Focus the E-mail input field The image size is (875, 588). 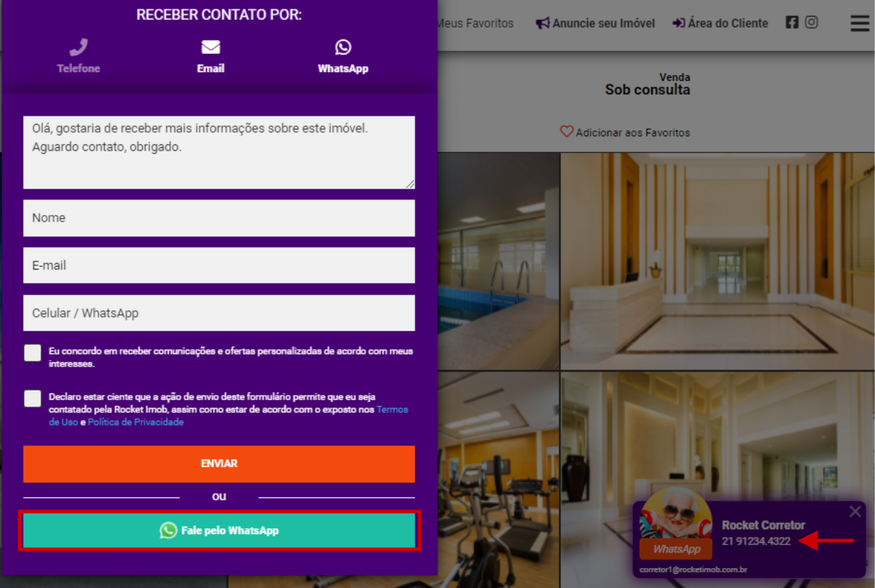[x=219, y=265]
